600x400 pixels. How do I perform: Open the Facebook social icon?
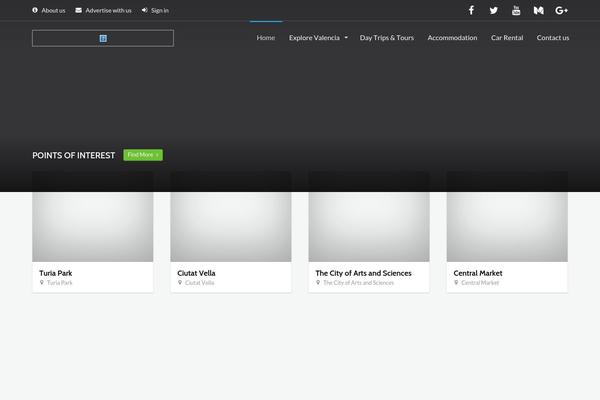pyautogui.click(x=471, y=10)
